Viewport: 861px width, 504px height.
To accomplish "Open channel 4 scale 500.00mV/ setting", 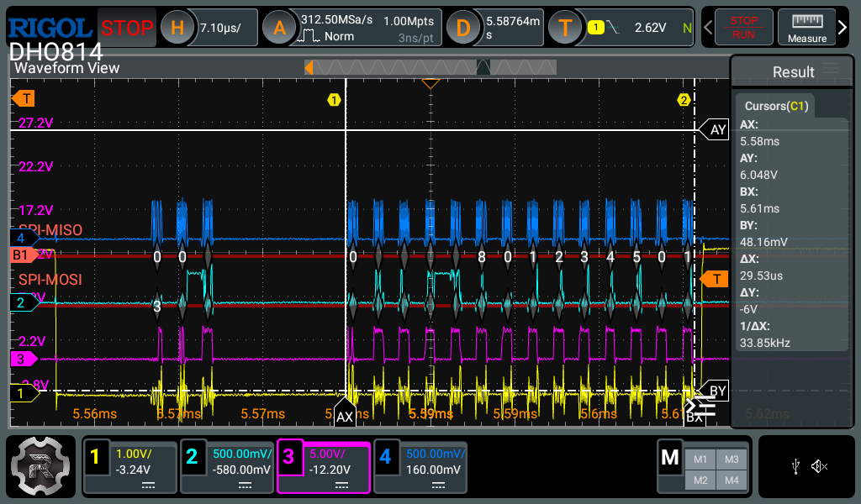I will (436, 454).
